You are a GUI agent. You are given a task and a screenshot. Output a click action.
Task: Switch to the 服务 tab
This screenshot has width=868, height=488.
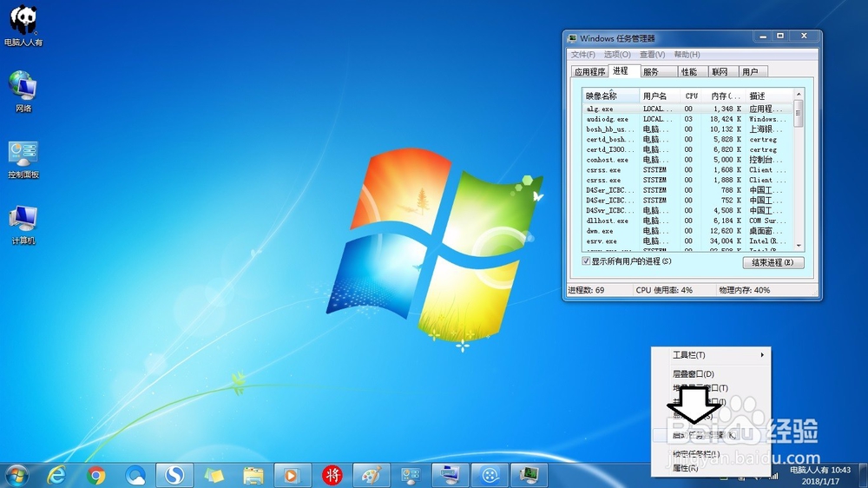[658, 71]
